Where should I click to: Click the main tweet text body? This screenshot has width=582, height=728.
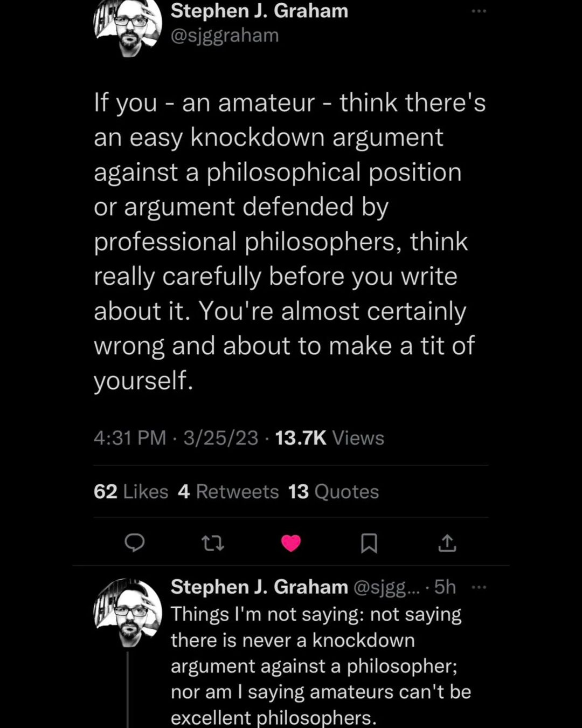(289, 241)
